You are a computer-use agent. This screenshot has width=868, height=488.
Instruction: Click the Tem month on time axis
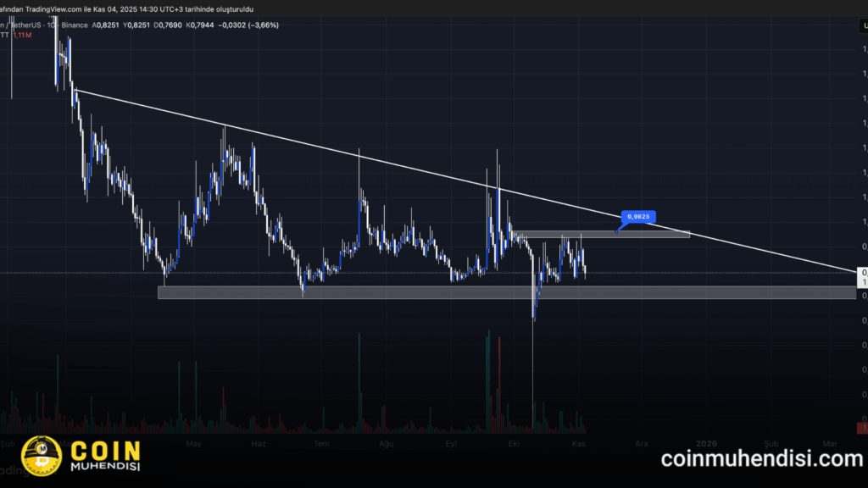321,443
